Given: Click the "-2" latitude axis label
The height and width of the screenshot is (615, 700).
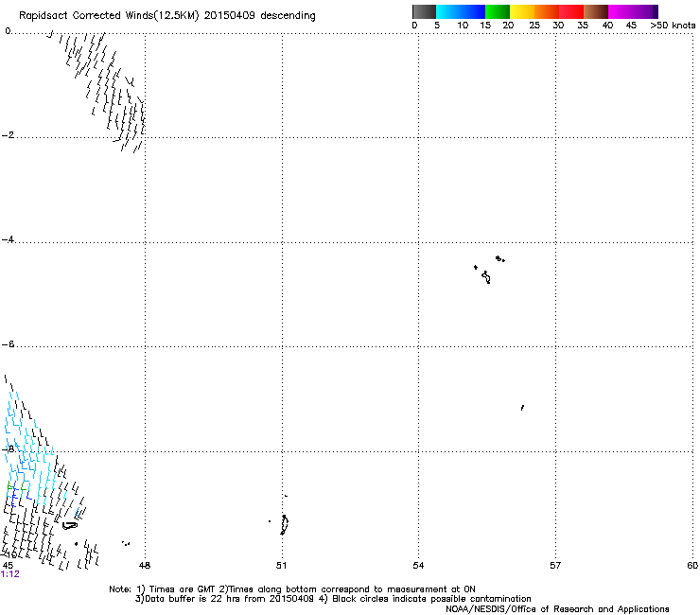Looking at the screenshot, I should click(x=8, y=135).
